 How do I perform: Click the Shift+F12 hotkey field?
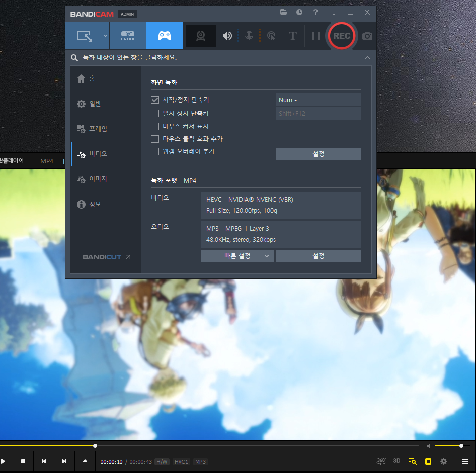click(x=319, y=114)
